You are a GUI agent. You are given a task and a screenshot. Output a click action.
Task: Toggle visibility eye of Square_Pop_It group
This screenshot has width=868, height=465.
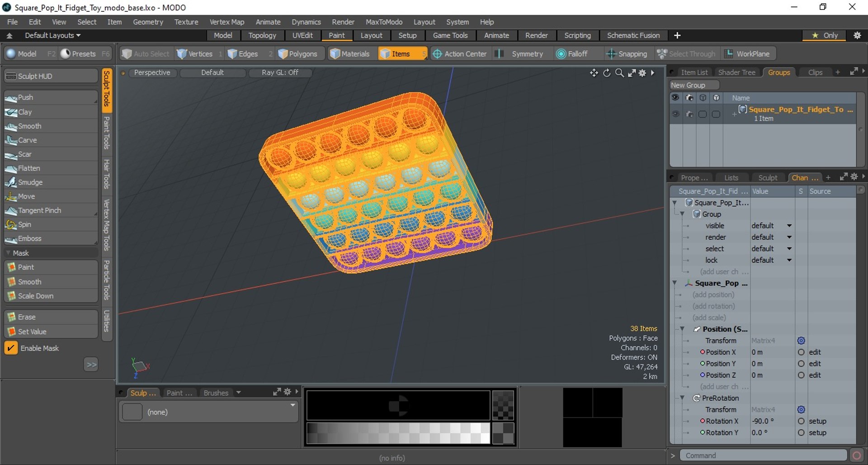[675, 114]
